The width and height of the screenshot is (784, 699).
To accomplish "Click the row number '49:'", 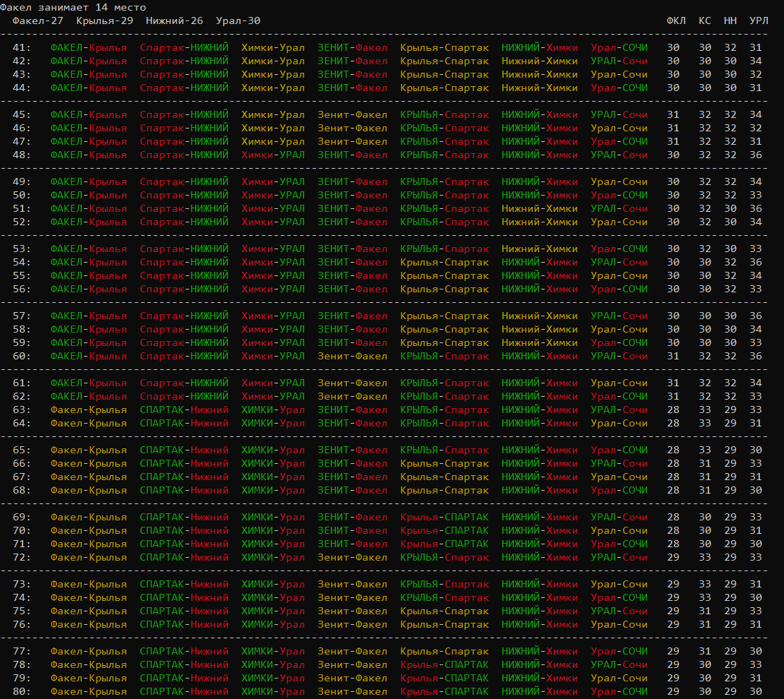I will tap(22, 181).
